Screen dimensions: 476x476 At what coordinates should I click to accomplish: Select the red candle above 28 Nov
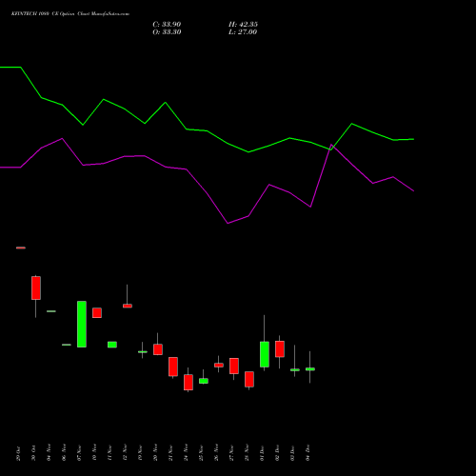coord(249,379)
